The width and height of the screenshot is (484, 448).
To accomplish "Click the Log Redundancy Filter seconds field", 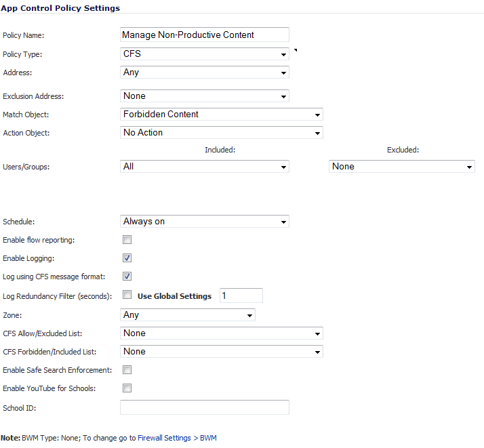I will point(241,296).
